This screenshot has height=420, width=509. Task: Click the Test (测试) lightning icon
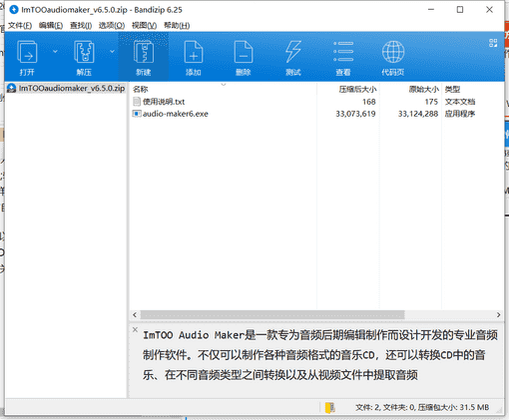point(293,52)
